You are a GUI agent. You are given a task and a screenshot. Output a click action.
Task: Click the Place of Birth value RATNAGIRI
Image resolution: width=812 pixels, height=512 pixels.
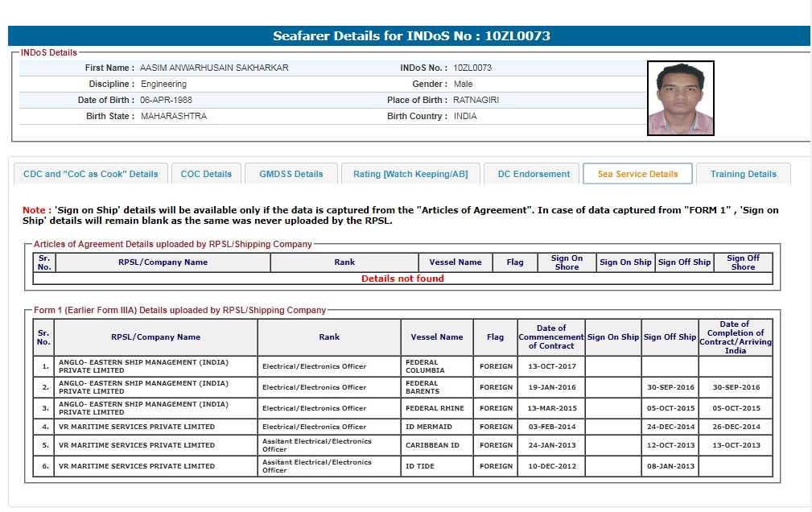pyautogui.click(x=477, y=100)
